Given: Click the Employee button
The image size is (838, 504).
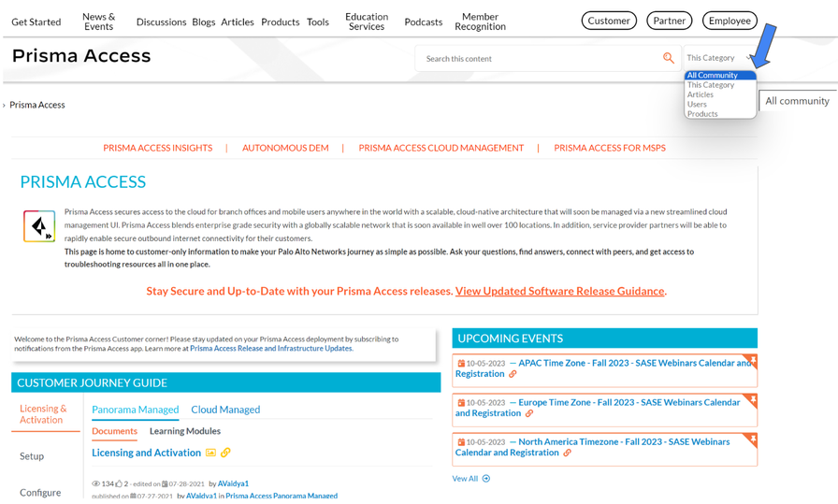Looking at the screenshot, I should click(730, 21).
